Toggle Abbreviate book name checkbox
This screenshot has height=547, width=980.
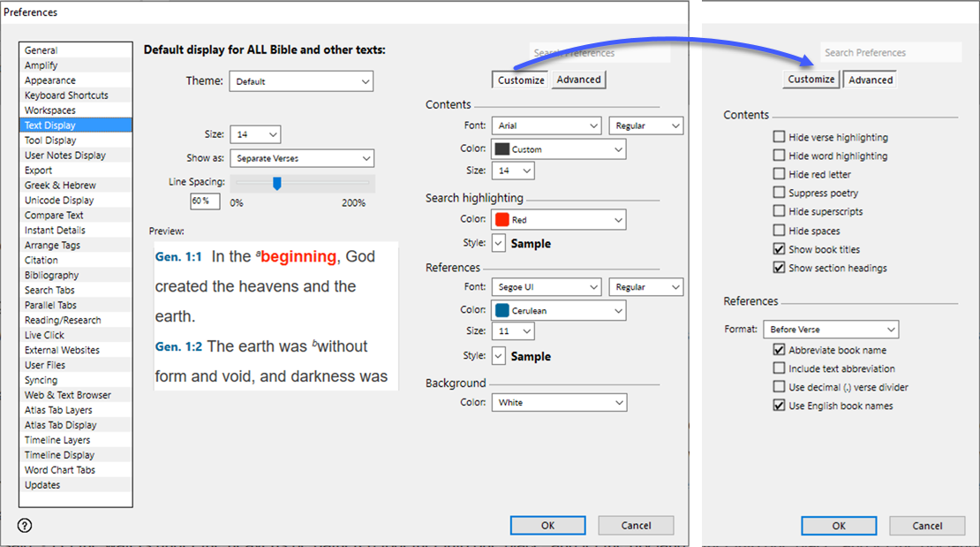779,350
